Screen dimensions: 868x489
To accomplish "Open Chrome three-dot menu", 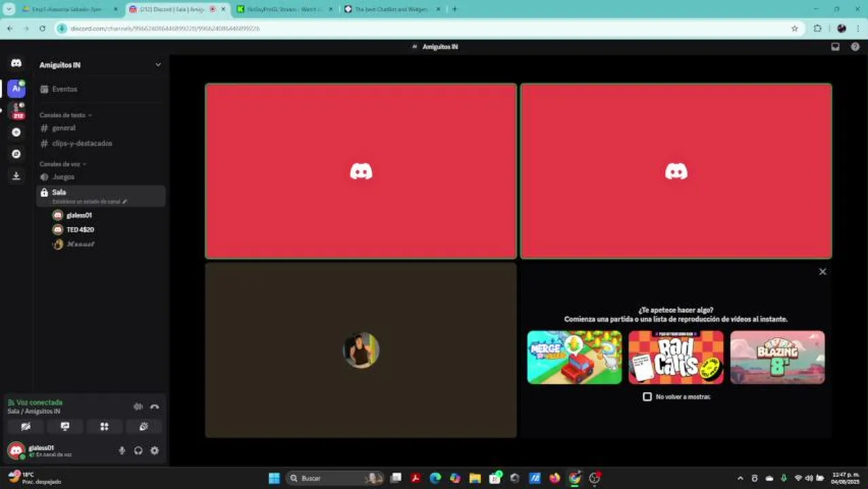I will pyautogui.click(x=858, y=29).
